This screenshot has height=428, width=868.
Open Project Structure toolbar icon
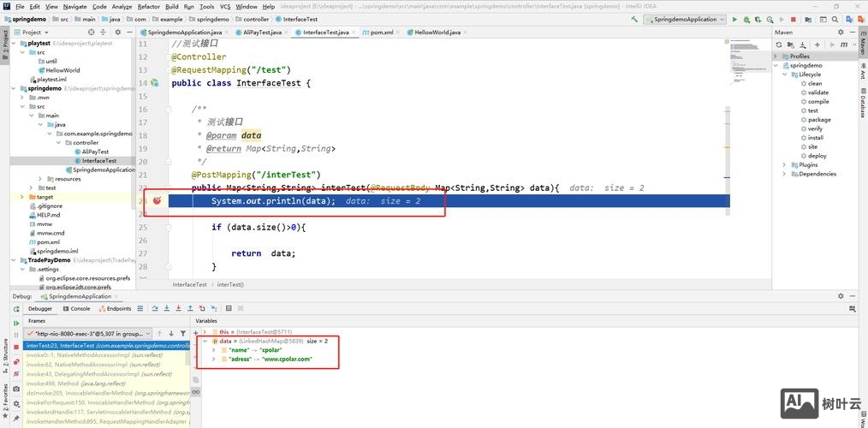(808, 20)
